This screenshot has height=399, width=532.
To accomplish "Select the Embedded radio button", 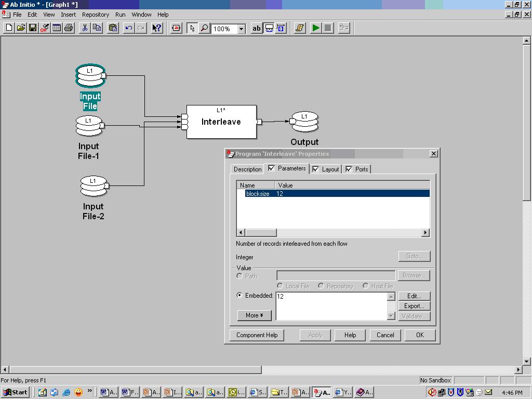I will click(x=241, y=296).
